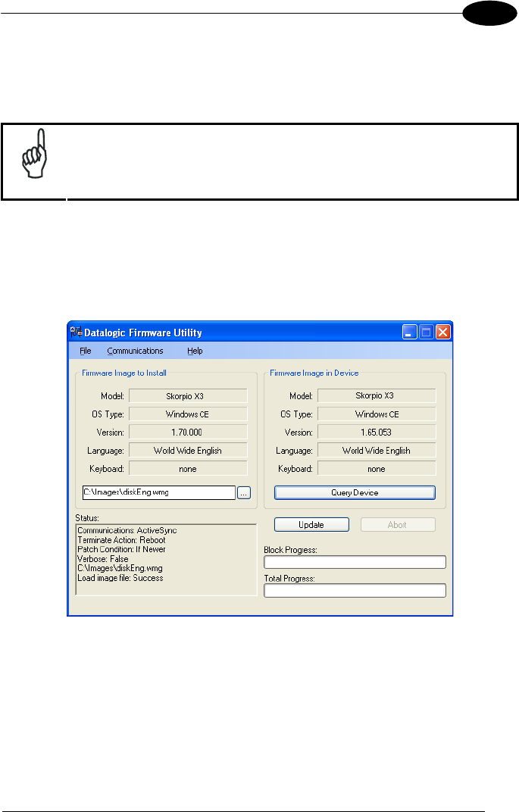This screenshot has height=812, width=519.
Task: Click the pointing hand note icon
Action: (x=35, y=154)
